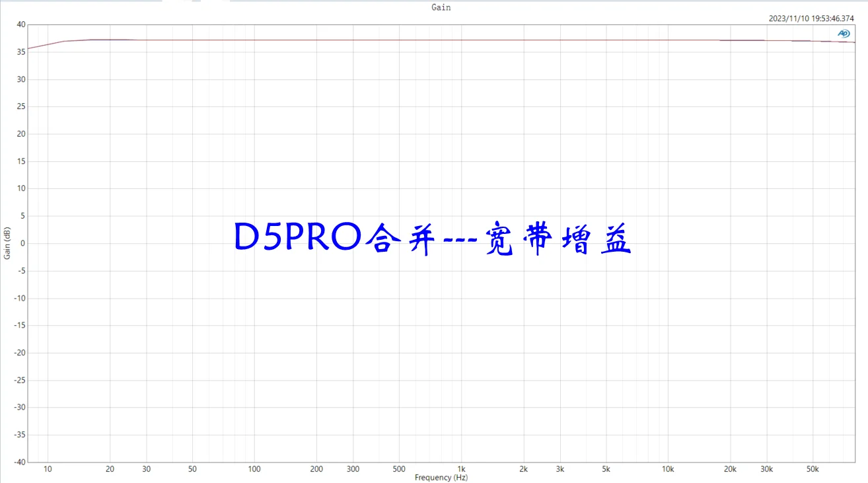
Task: Click the 5k frequency axis tick label
Action: (x=606, y=469)
